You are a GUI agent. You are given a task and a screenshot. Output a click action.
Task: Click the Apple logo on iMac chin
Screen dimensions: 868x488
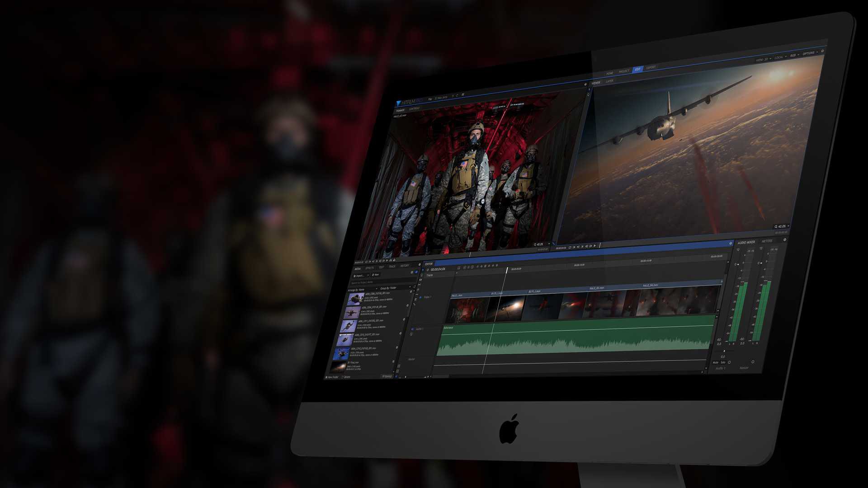point(509,428)
